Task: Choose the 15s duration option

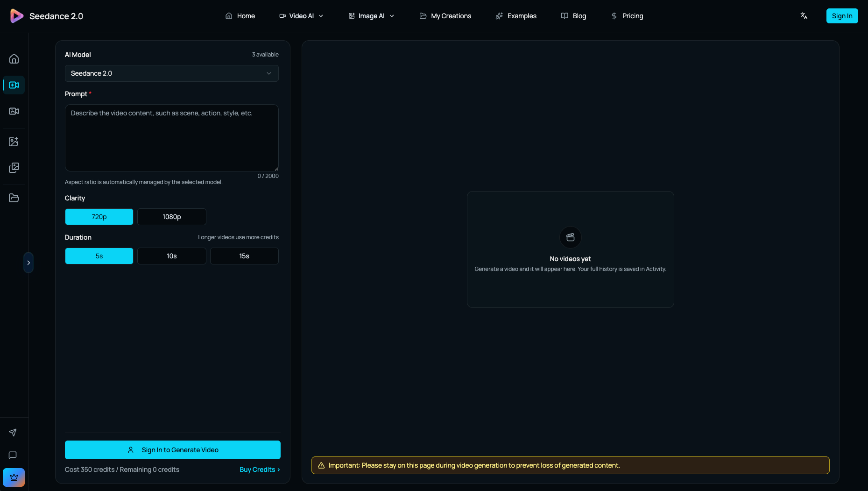Action: coord(244,256)
